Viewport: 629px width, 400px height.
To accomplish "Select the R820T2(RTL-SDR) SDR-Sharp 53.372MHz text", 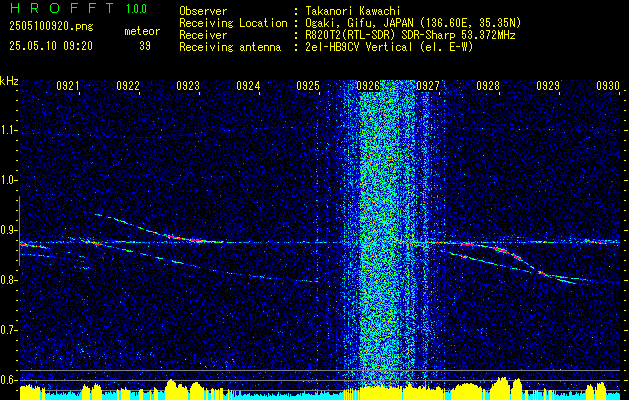I will pyautogui.click(x=410, y=35).
